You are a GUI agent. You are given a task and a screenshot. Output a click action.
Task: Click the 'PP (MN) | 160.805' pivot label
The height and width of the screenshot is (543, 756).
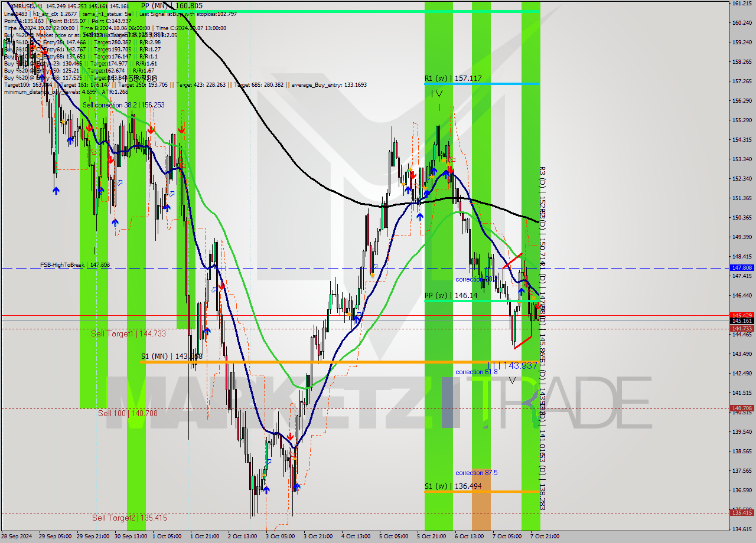coord(171,5)
